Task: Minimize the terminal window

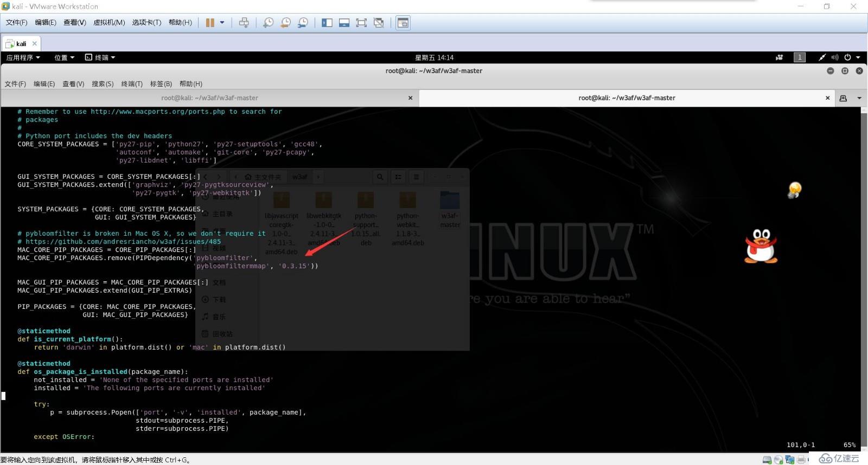Action: click(x=830, y=71)
